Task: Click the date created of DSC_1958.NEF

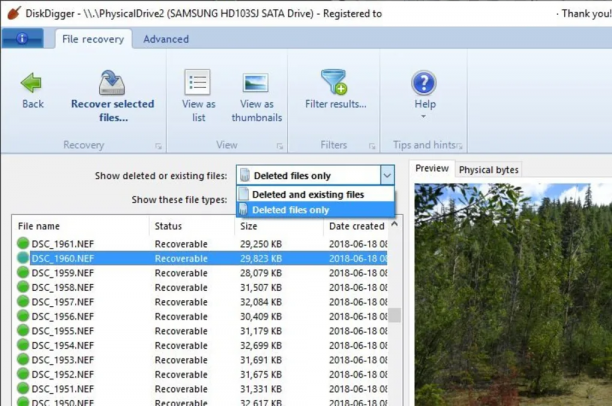Action: (358, 287)
